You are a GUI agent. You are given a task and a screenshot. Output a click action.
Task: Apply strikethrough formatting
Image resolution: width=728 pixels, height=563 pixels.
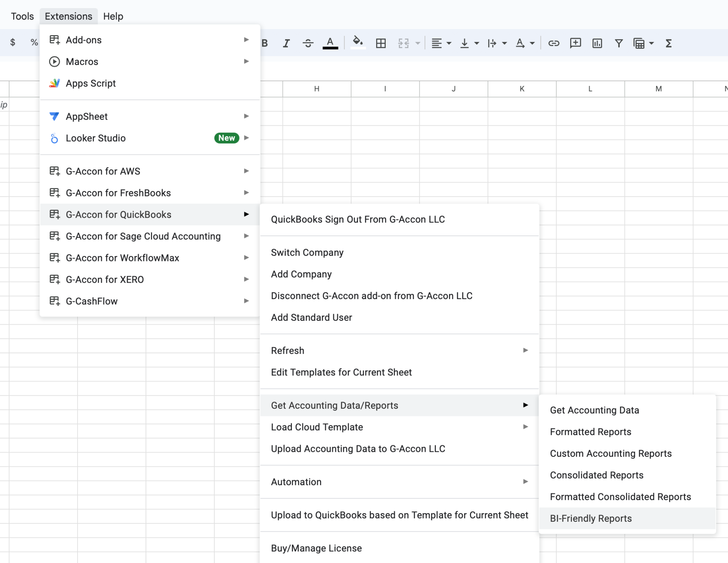point(308,43)
